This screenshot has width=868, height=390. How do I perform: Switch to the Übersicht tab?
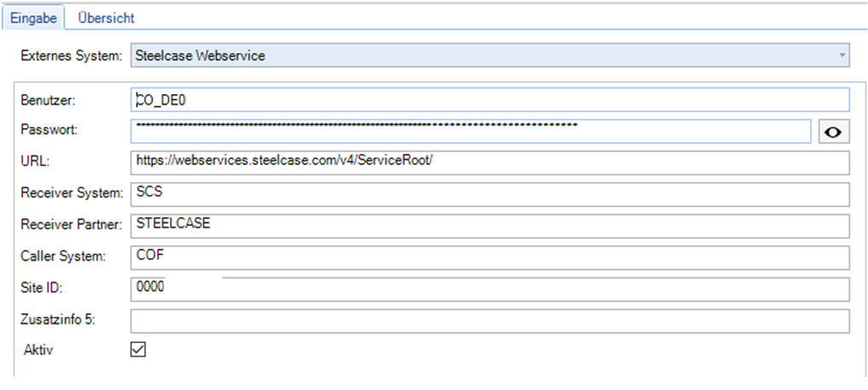click(x=106, y=17)
